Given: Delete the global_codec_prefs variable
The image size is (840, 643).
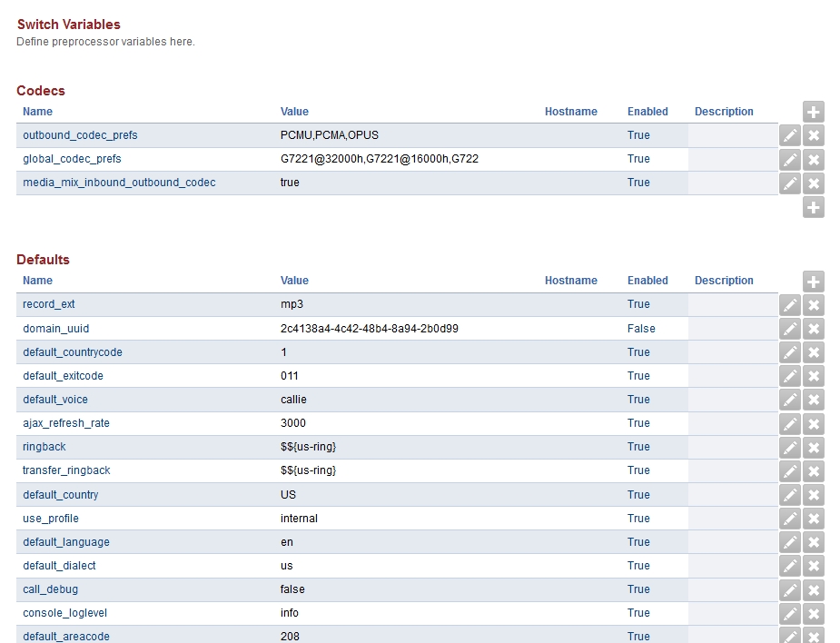Looking at the screenshot, I should 814,160.
